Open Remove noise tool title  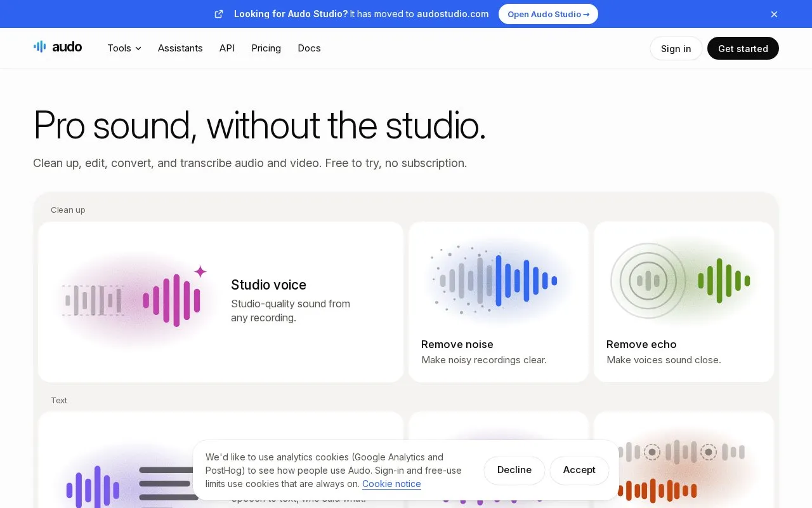point(457,344)
